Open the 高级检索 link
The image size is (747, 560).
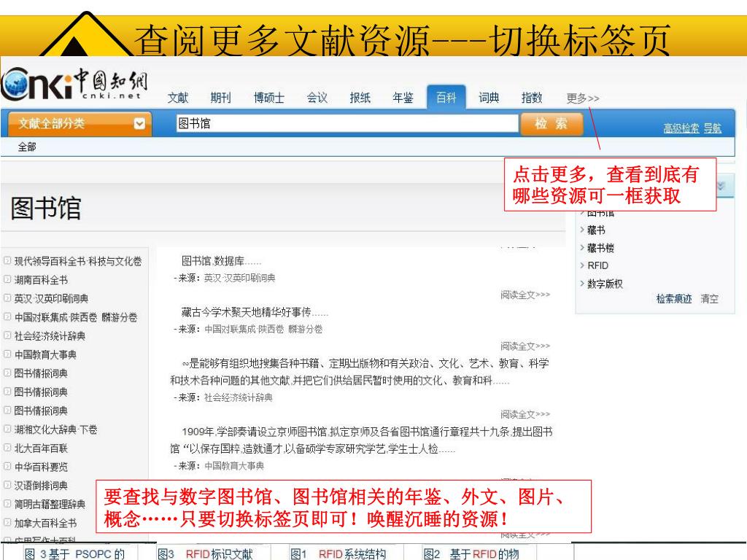point(681,128)
